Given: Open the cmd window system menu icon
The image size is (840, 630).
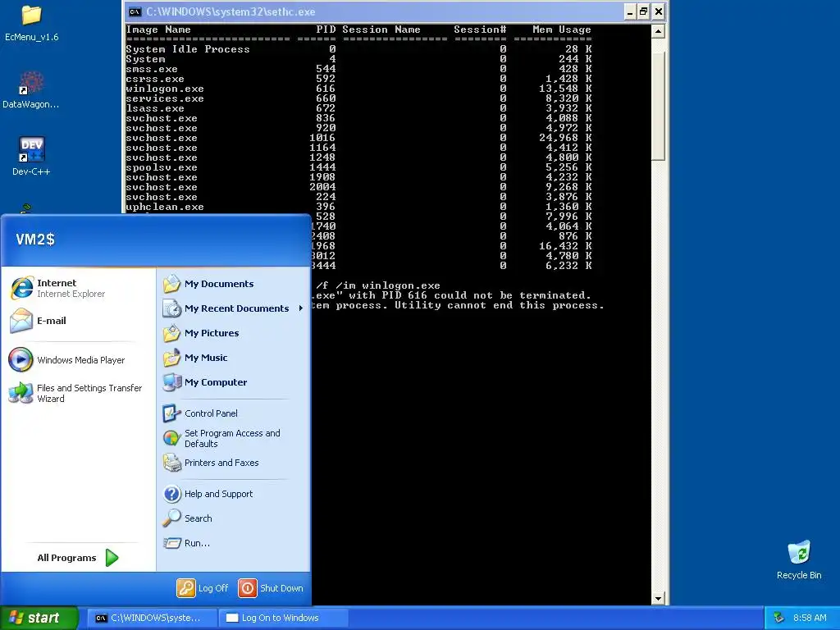Looking at the screenshot, I should click(135, 11).
